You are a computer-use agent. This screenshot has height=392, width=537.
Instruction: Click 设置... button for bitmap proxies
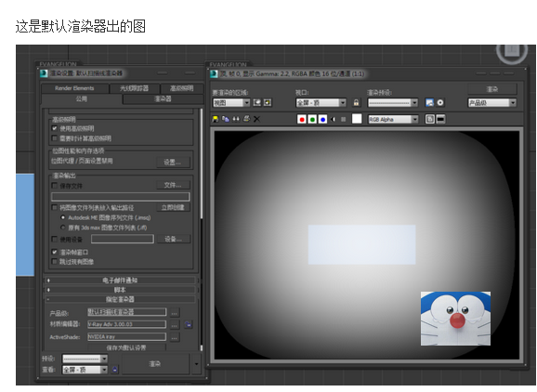click(x=173, y=163)
